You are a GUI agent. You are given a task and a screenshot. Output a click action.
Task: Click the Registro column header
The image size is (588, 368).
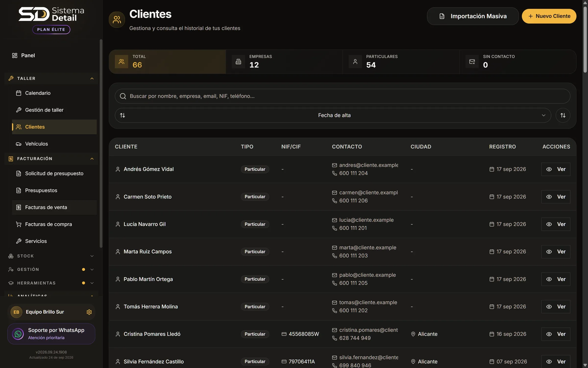[x=502, y=147]
